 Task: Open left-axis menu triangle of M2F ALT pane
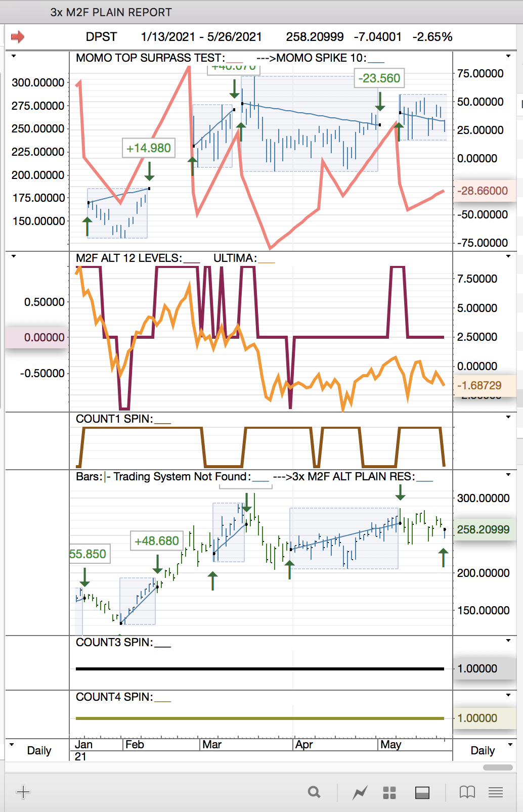click(14, 256)
